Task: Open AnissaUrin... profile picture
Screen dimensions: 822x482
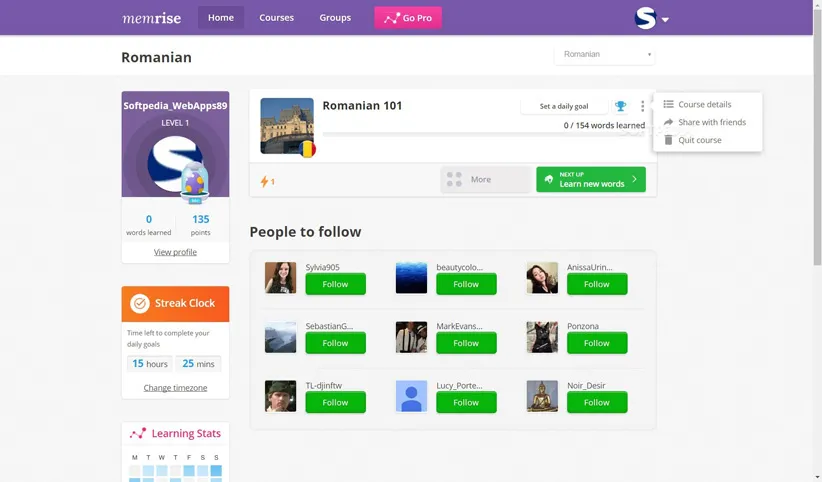Action: pyautogui.click(x=542, y=277)
